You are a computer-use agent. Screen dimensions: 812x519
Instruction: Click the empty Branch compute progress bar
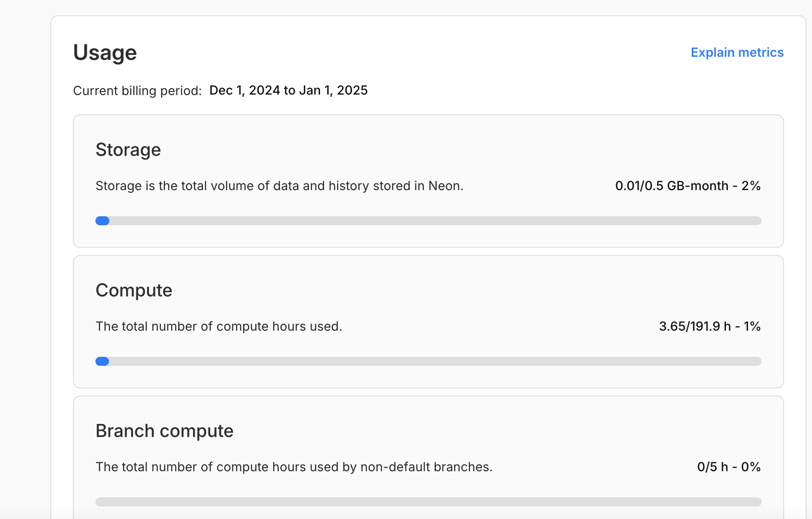pos(428,502)
